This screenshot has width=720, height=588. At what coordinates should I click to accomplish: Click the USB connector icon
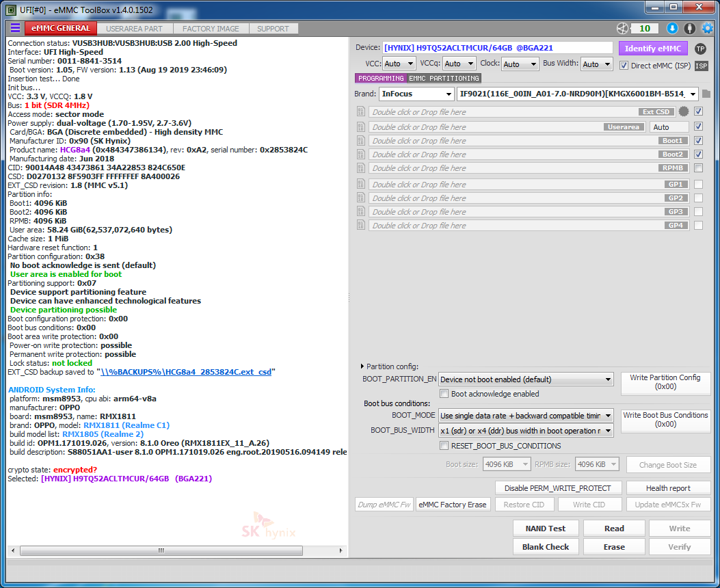point(690,29)
